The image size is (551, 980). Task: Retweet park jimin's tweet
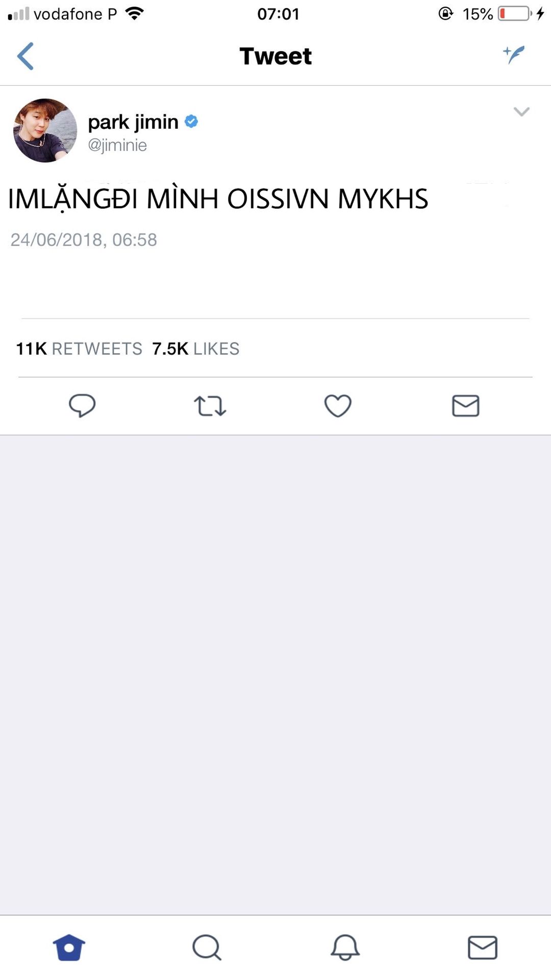pos(210,406)
